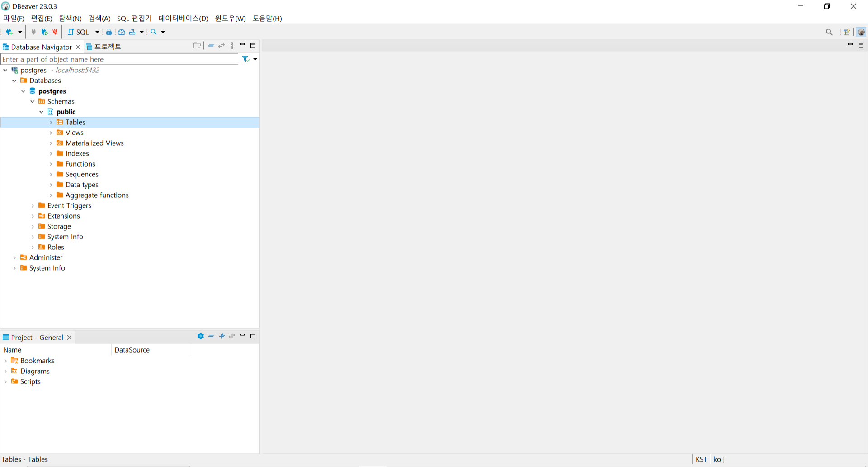Open the New Connection dropdown arrow
The image size is (868, 467).
pyautogui.click(x=20, y=32)
